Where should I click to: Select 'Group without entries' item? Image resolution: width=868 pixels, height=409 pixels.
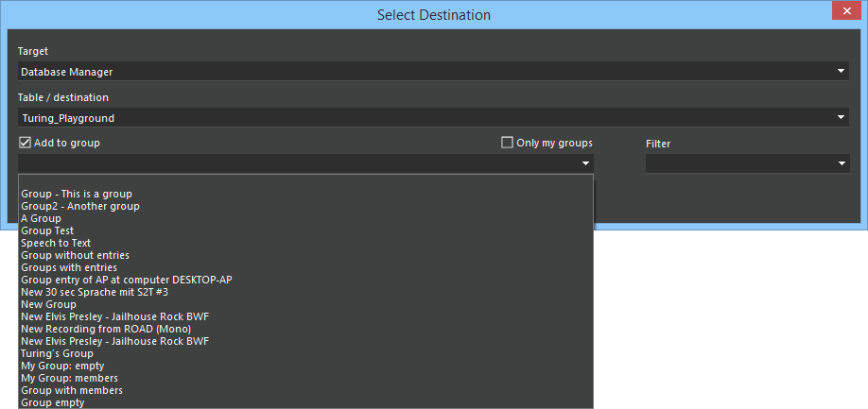[x=75, y=255]
